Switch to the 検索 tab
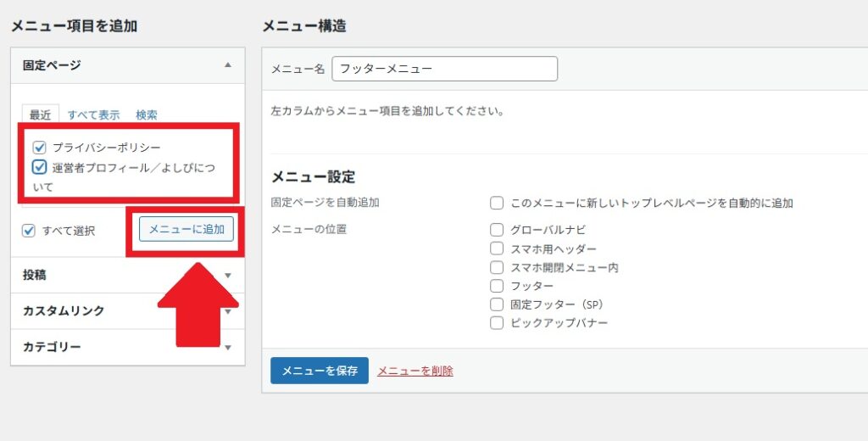The height and width of the screenshot is (441, 868). (147, 114)
